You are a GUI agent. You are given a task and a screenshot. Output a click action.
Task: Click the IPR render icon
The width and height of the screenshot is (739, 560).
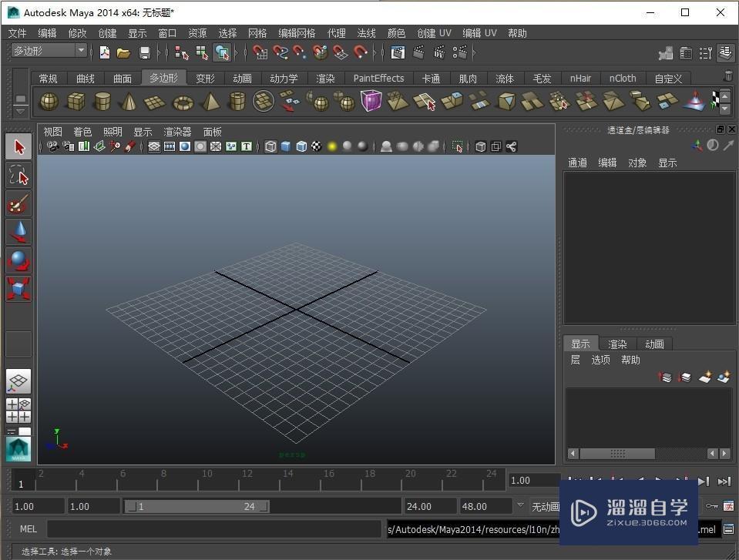(x=439, y=52)
